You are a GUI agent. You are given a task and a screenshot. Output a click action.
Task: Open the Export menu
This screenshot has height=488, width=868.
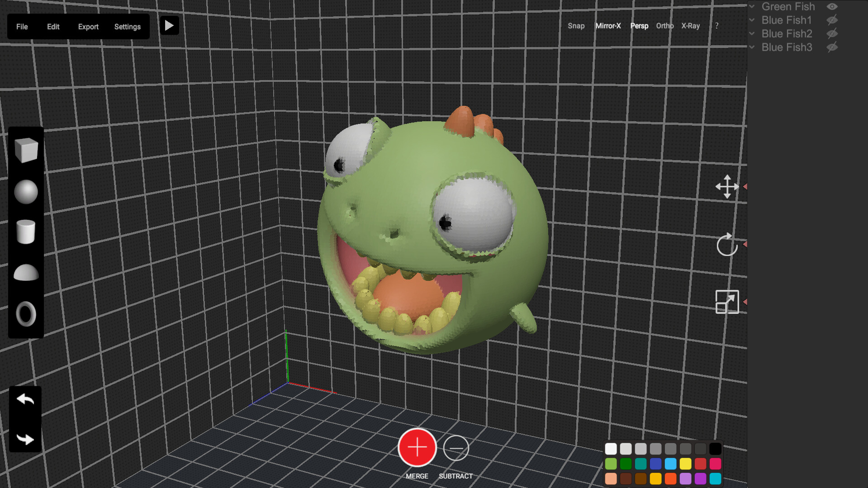pos(88,26)
